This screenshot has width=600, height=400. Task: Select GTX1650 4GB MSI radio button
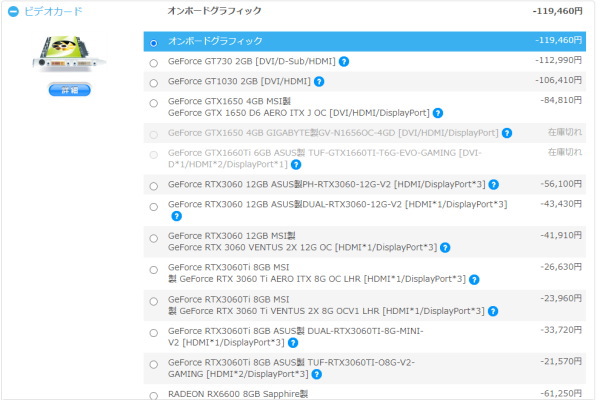click(x=154, y=103)
